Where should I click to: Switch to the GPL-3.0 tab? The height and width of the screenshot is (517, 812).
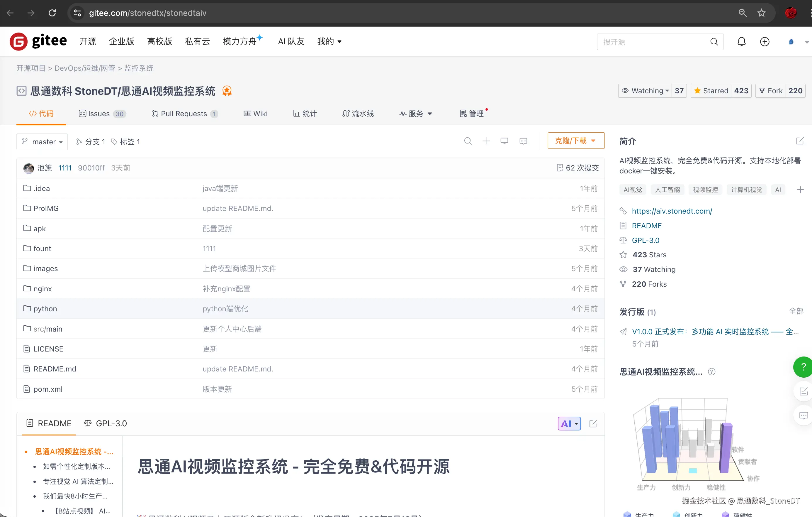click(x=106, y=423)
